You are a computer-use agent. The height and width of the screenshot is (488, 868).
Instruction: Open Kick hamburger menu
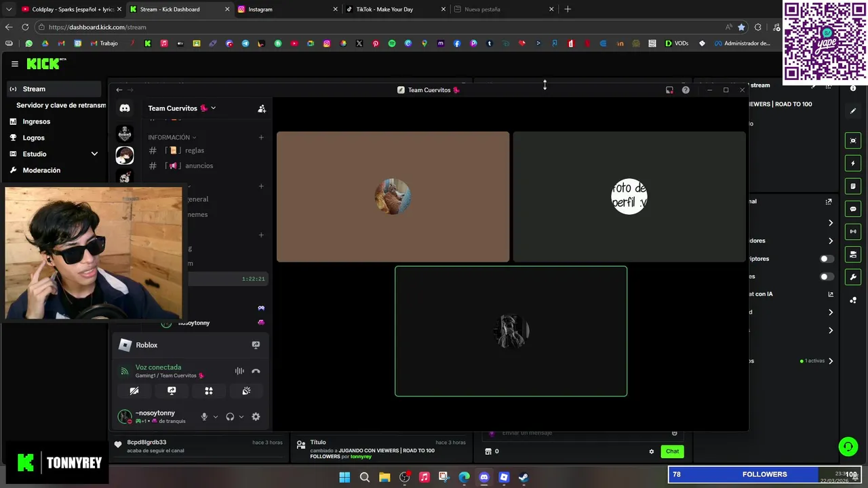[x=14, y=64]
